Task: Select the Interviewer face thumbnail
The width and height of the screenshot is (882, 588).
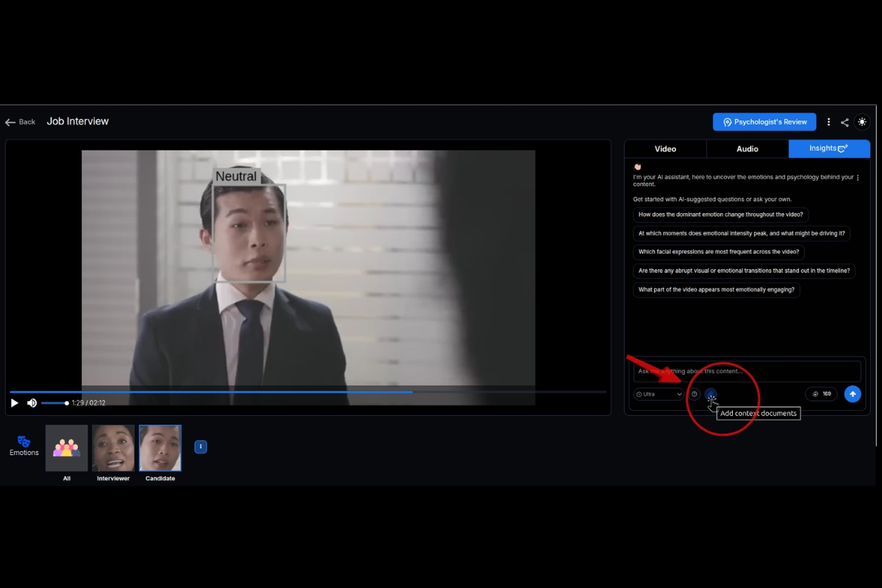Action: [x=113, y=448]
